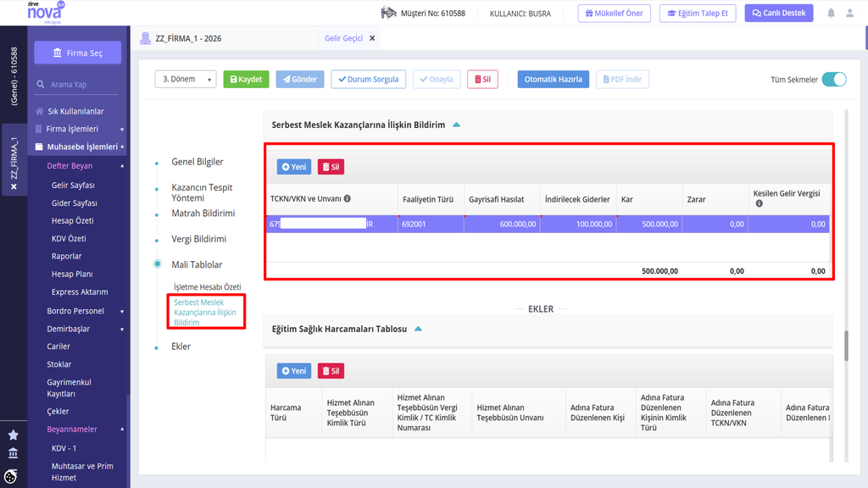
Task: Click Yeni in Serbest Meslek Kazançları table
Action: click(x=294, y=167)
